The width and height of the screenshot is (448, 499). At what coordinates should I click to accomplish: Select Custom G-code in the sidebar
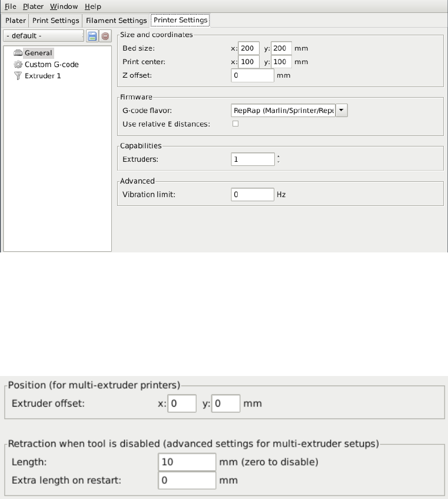tap(52, 64)
